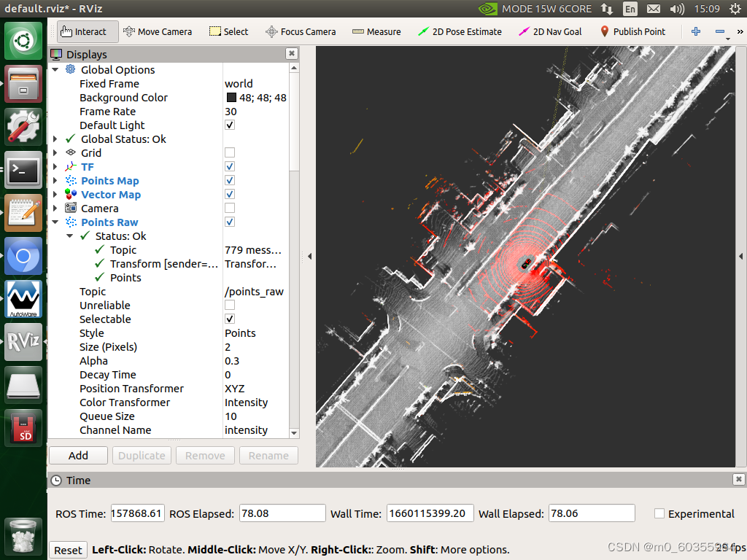This screenshot has width=747, height=560.
Task: Uncheck the Points Raw display
Action: pyautogui.click(x=230, y=222)
